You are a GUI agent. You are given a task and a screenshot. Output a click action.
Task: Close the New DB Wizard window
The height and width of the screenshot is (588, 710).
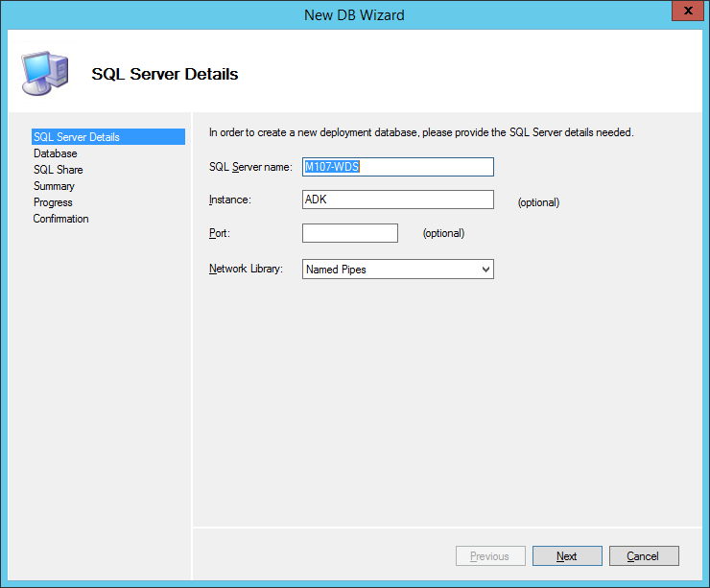(685, 13)
